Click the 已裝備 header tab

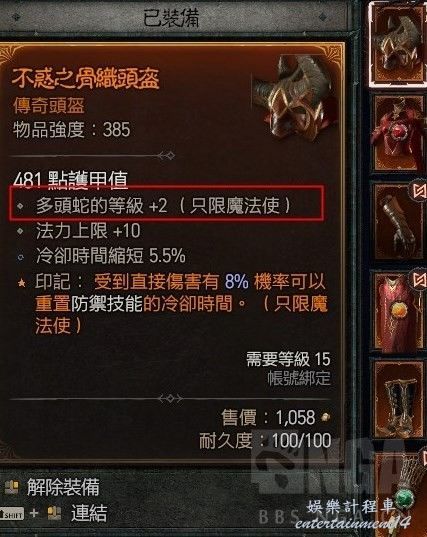coord(171,17)
